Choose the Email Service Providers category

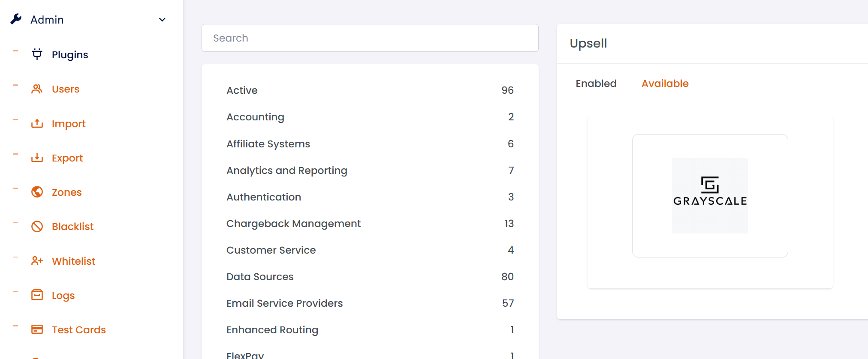(x=284, y=303)
